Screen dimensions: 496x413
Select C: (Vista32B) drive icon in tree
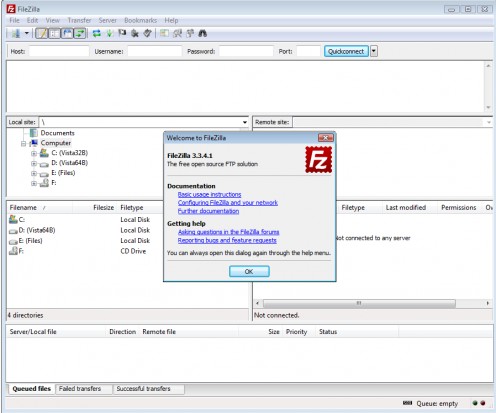click(44, 153)
